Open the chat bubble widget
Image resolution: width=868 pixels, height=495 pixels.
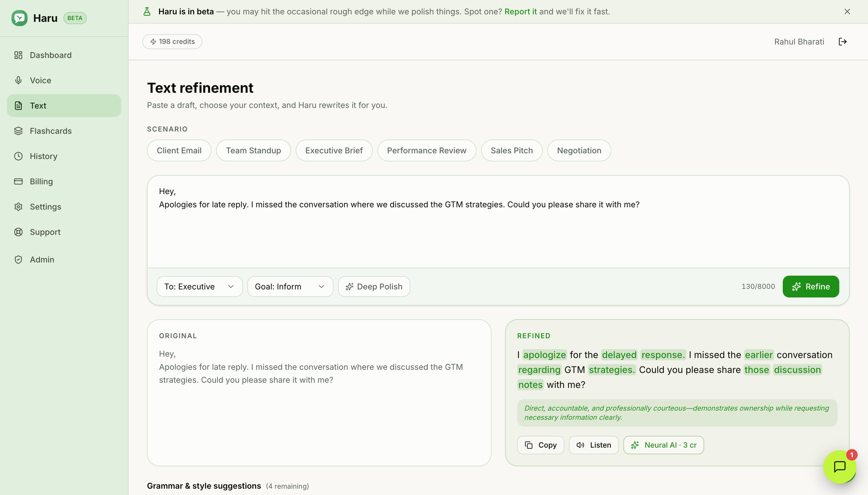pos(840,467)
